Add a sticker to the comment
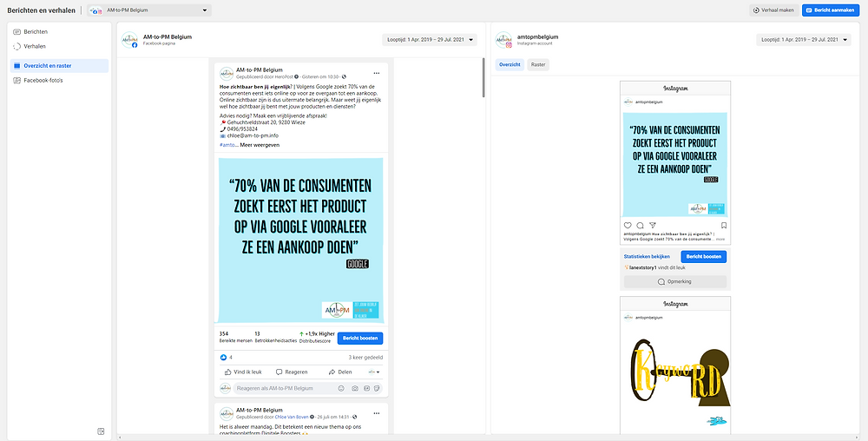Viewport: 868px width, 441px height. click(x=377, y=388)
